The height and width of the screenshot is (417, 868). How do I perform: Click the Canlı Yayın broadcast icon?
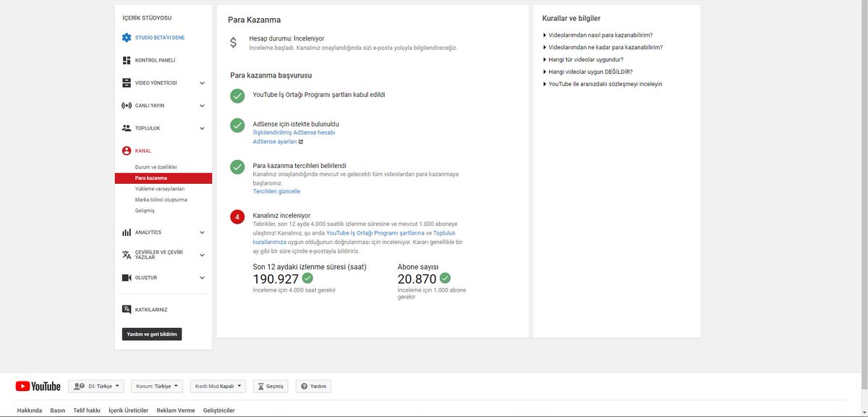pyautogui.click(x=127, y=106)
